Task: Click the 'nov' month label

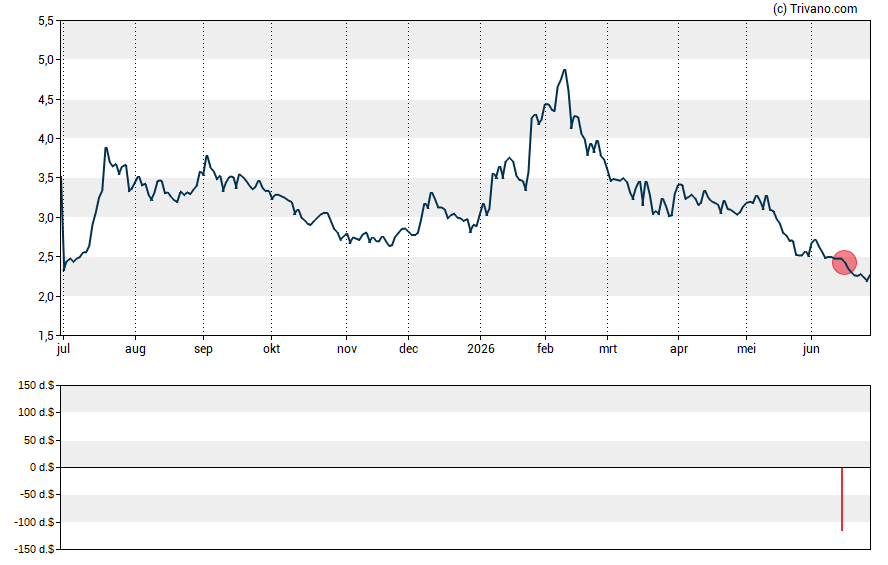Action: point(347,349)
